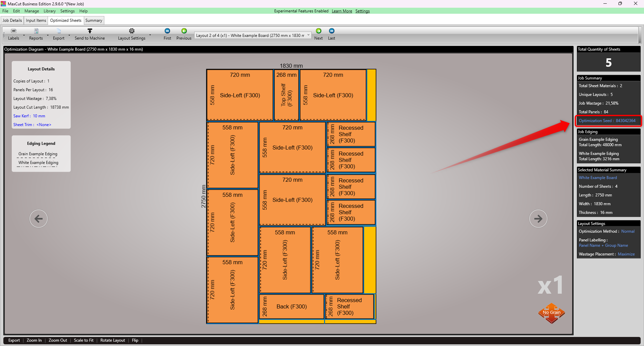644x346 pixels.
Task: Click the Saw Kerf 10 mm link
Action: pos(29,116)
